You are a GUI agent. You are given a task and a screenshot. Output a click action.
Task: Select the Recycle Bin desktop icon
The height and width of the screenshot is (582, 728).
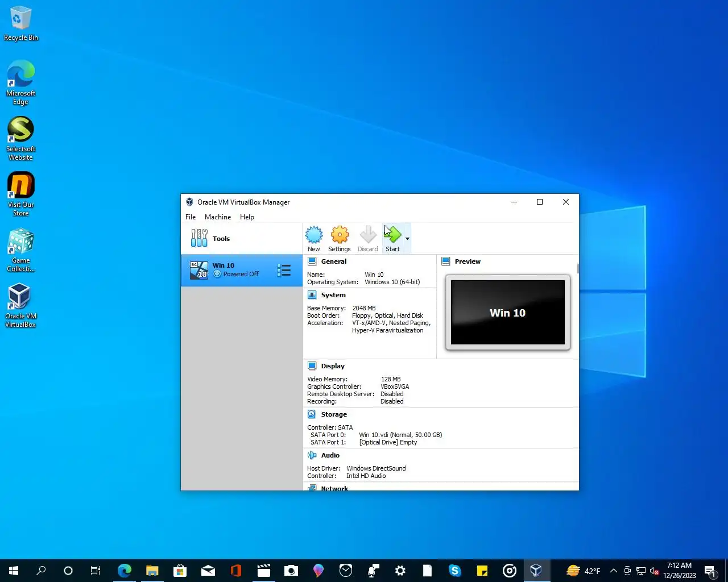[21, 23]
